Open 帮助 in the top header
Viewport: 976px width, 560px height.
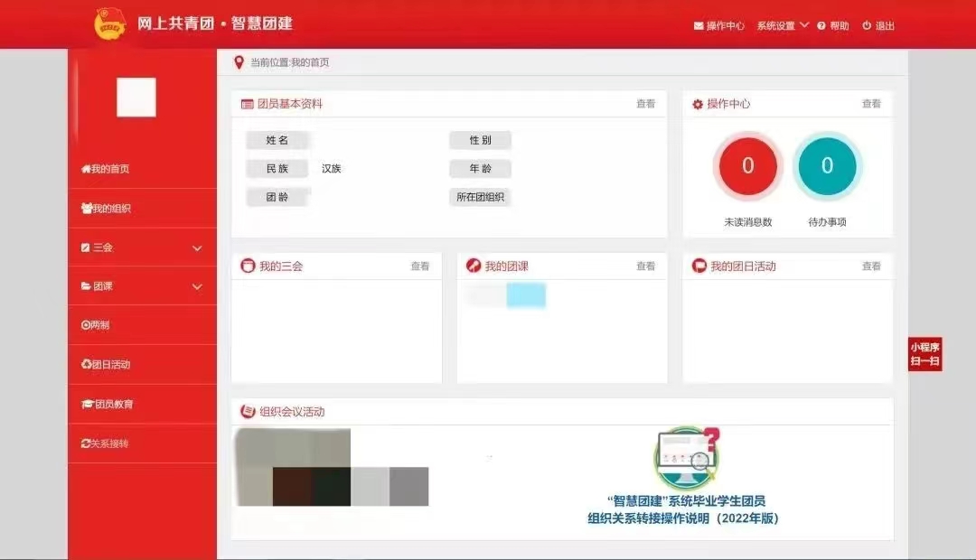click(x=833, y=26)
